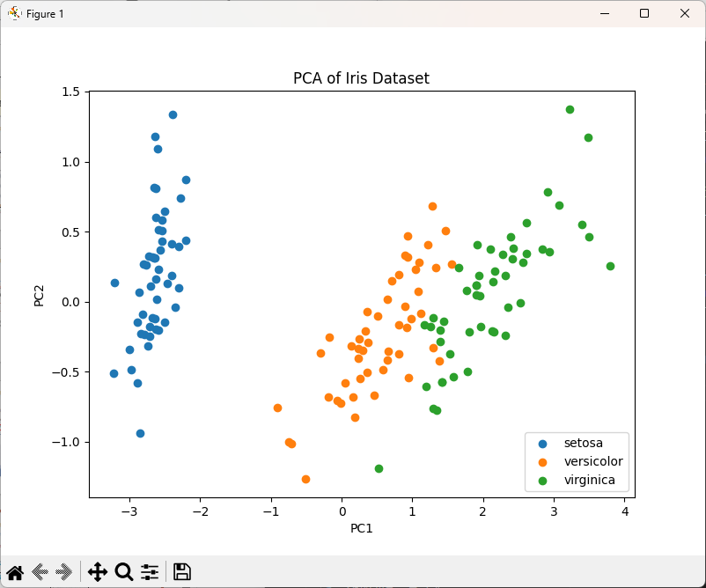Click the orange versicolor marker in the legend

tap(541, 461)
